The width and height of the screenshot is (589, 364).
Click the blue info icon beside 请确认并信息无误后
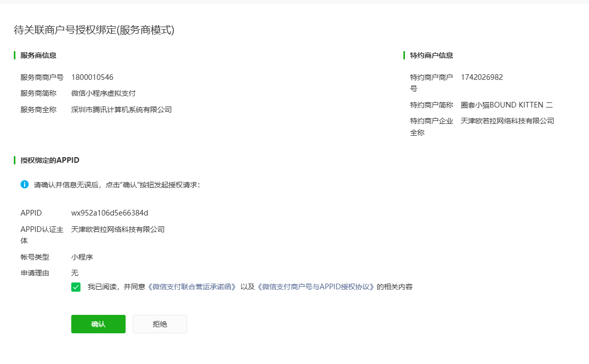(25, 184)
